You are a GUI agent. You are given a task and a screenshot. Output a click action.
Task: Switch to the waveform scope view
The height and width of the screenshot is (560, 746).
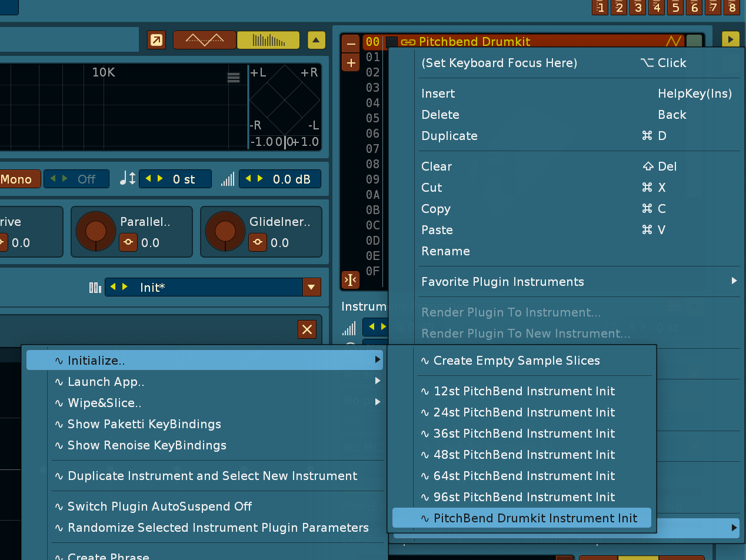pyautogui.click(x=204, y=40)
